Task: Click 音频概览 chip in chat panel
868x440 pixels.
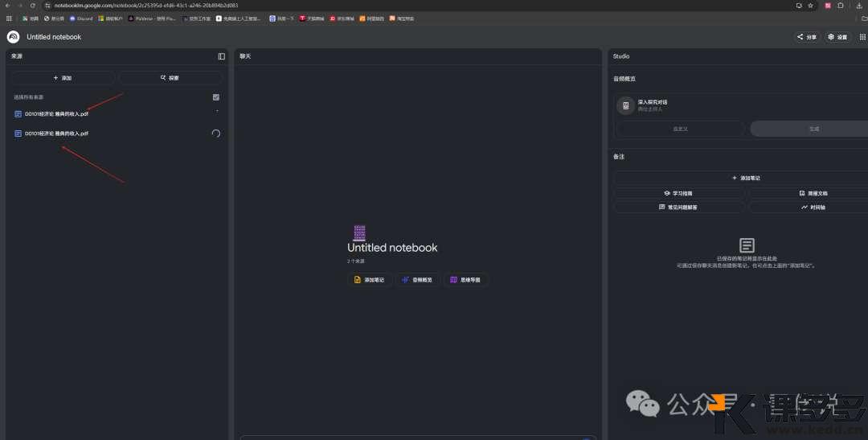Action: [417, 280]
